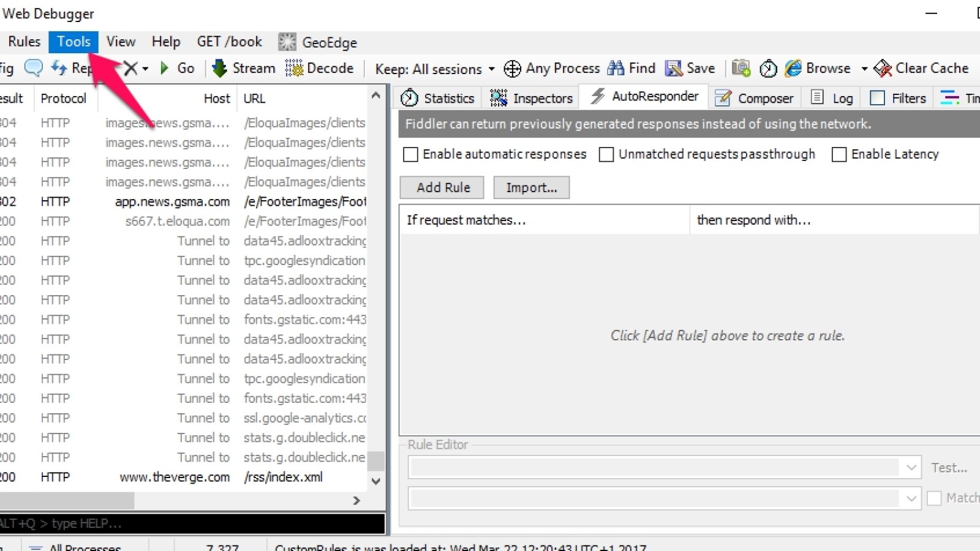Click the Find binoculars icon
980x551 pixels.
[x=616, y=69]
